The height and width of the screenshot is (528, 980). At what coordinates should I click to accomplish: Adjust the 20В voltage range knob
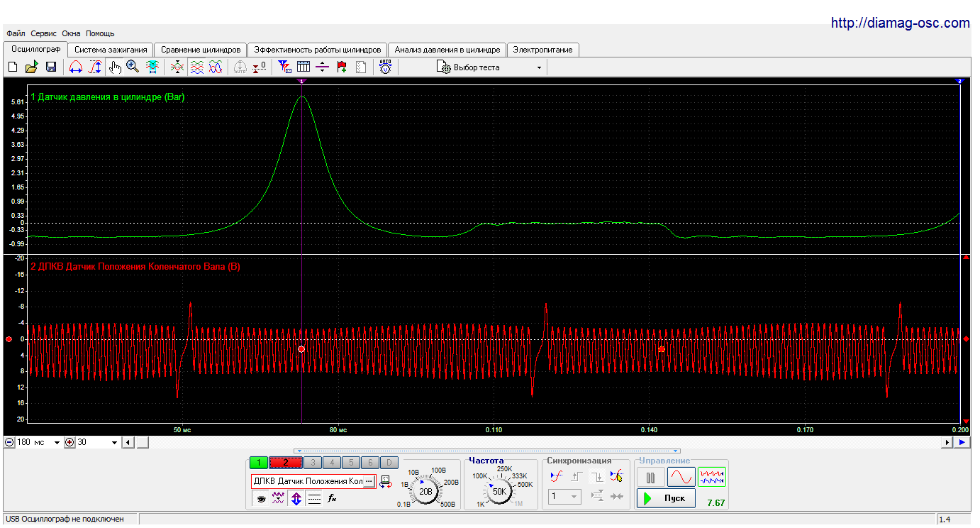(426, 491)
